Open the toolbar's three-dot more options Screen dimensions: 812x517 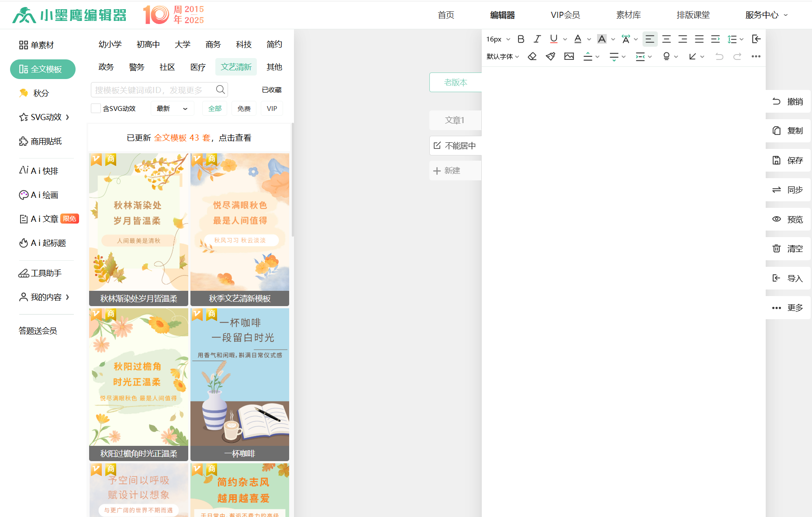click(x=756, y=56)
